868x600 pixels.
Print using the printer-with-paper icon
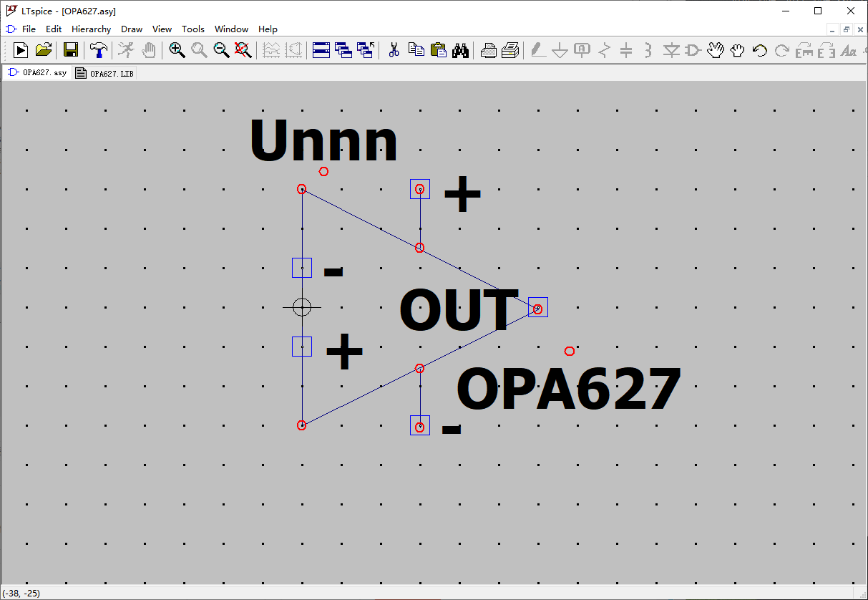tap(510, 50)
